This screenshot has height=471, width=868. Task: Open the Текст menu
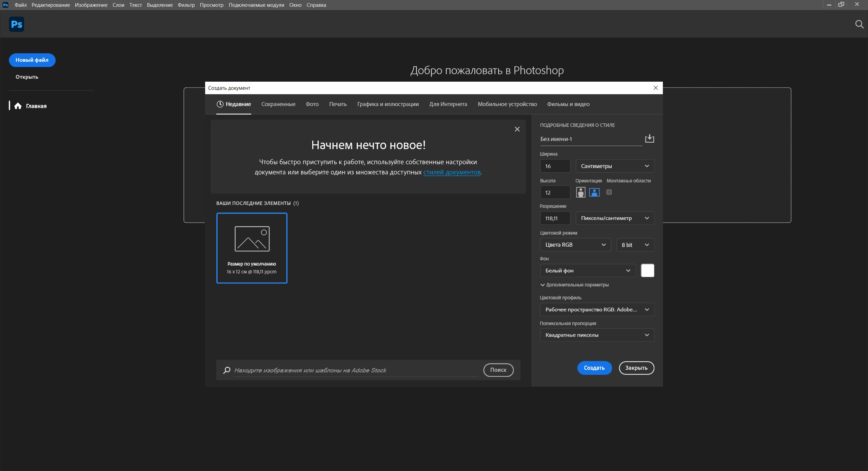(x=136, y=5)
